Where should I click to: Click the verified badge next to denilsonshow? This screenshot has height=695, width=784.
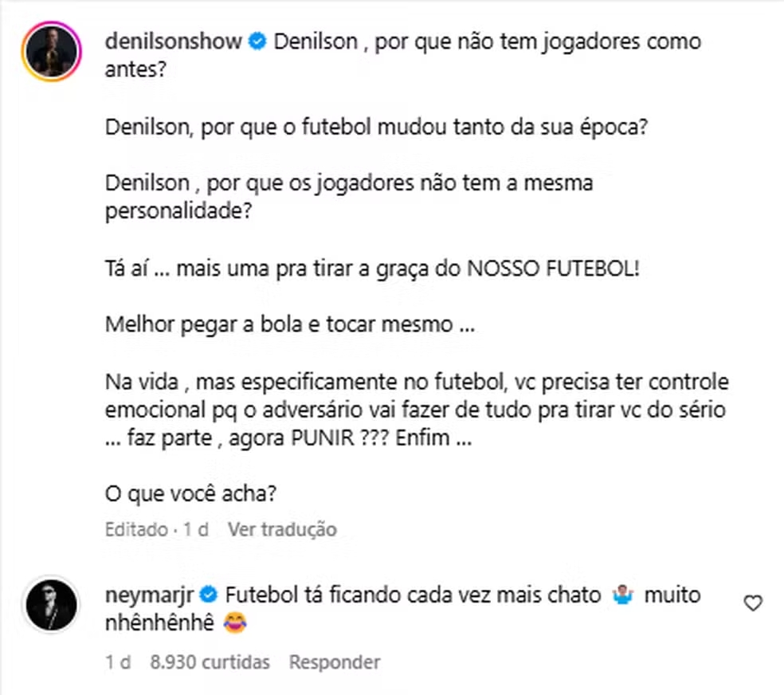tap(257, 41)
